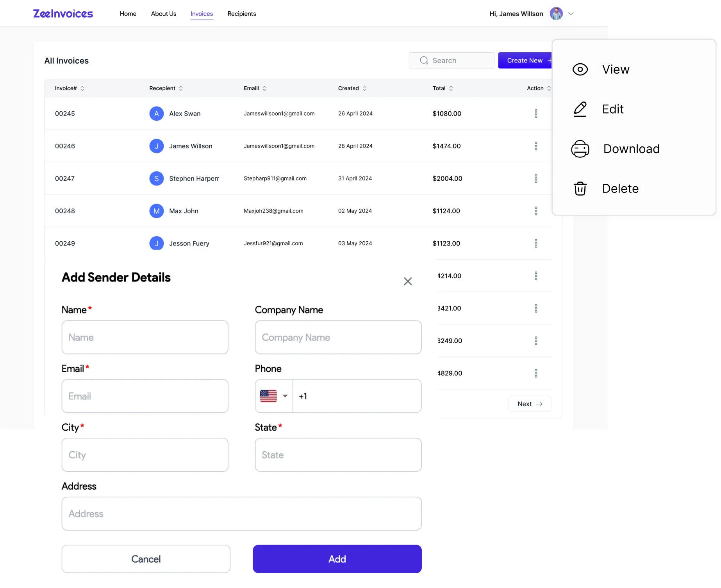Open the Recipients nav tab
Viewport: 721px width, 588px height.
(x=242, y=14)
